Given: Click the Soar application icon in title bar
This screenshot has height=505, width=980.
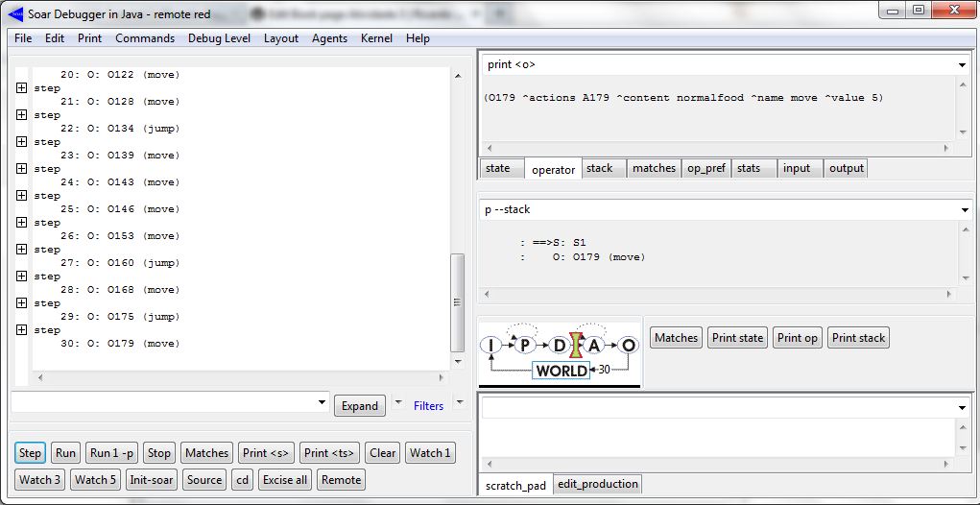Looking at the screenshot, I should 15,12.
